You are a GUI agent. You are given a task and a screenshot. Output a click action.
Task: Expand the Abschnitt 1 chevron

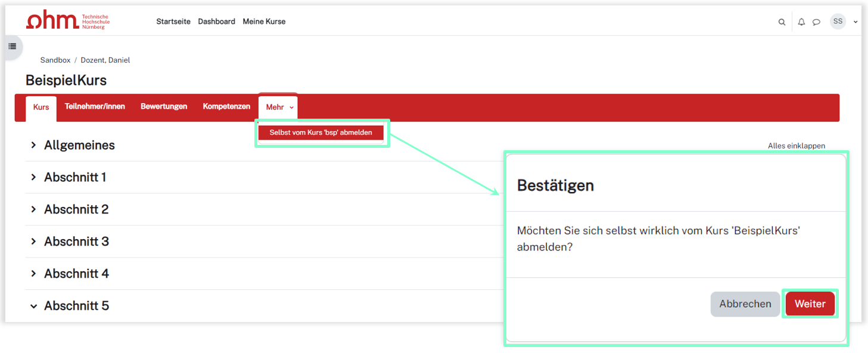pos(33,177)
